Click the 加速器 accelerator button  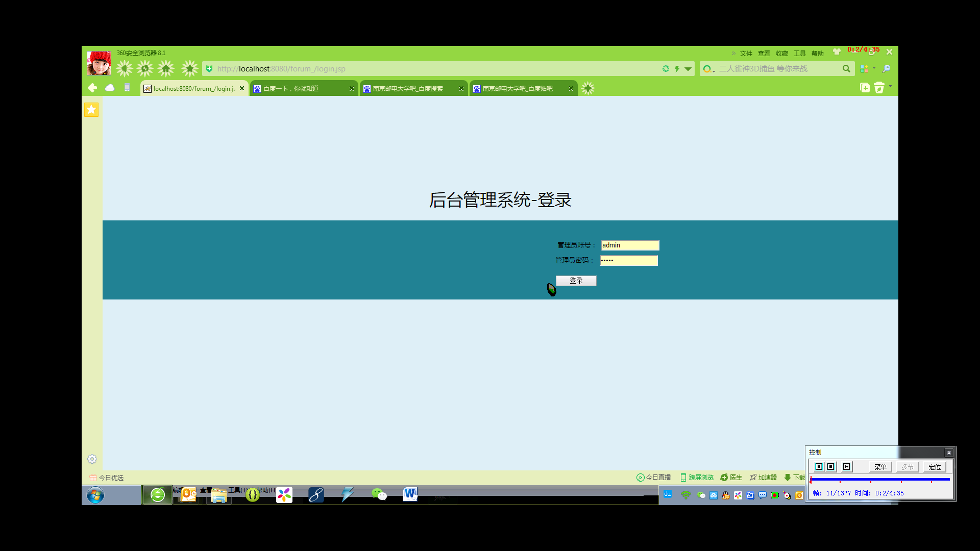pos(763,478)
